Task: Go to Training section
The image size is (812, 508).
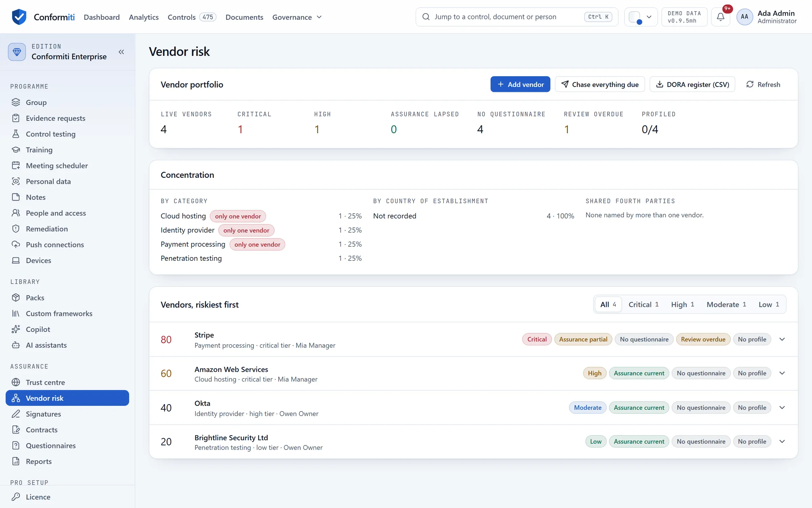Action: pyautogui.click(x=67, y=150)
